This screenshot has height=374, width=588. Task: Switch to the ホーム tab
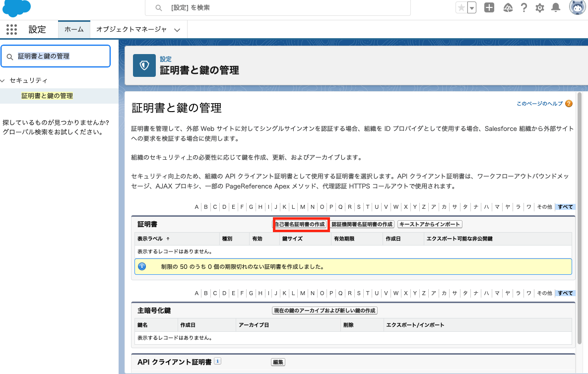tap(73, 29)
